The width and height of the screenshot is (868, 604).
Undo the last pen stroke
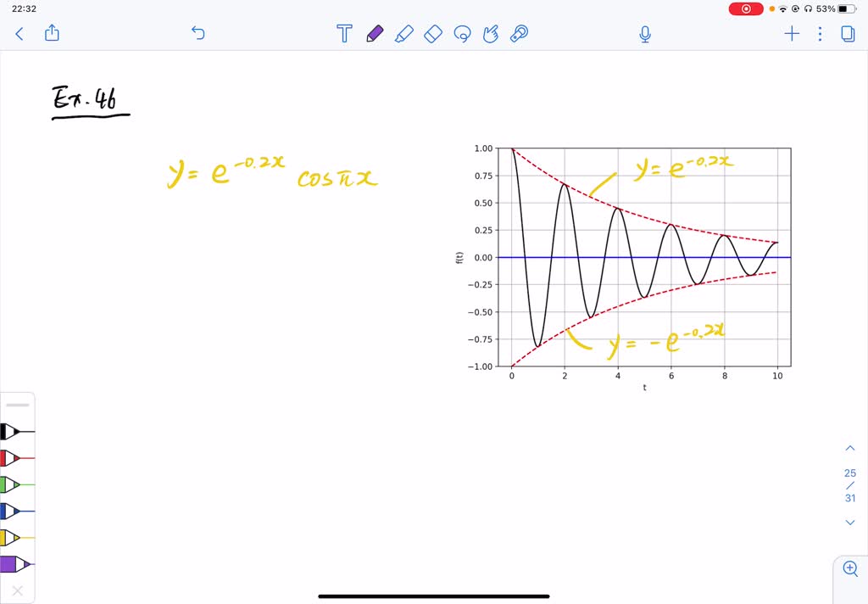[198, 33]
